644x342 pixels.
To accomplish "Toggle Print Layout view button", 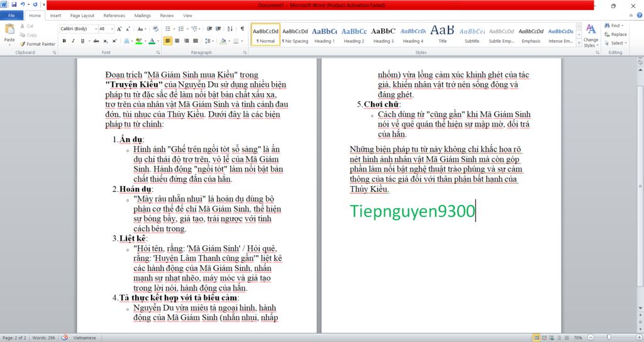I will point(536,338).
